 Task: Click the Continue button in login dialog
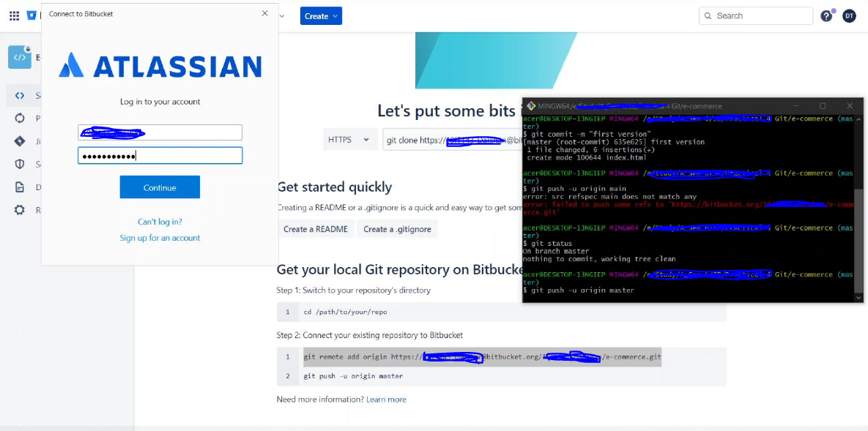click(x=160, y=187)
